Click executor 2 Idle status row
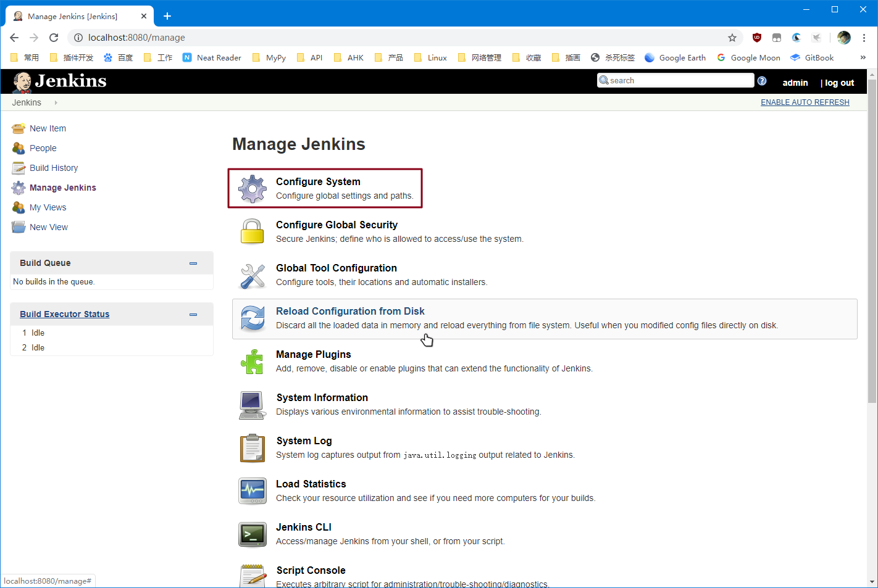This screenshot has height=588, width=878. 112,347
